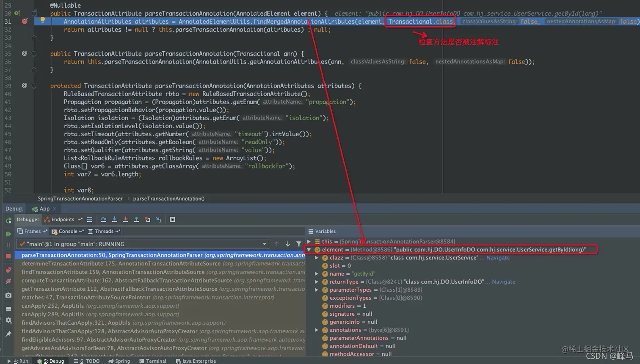Click the lightbulb intention on line 31
The height and width of the screenshot is (364, 640).
coord(42,20)
